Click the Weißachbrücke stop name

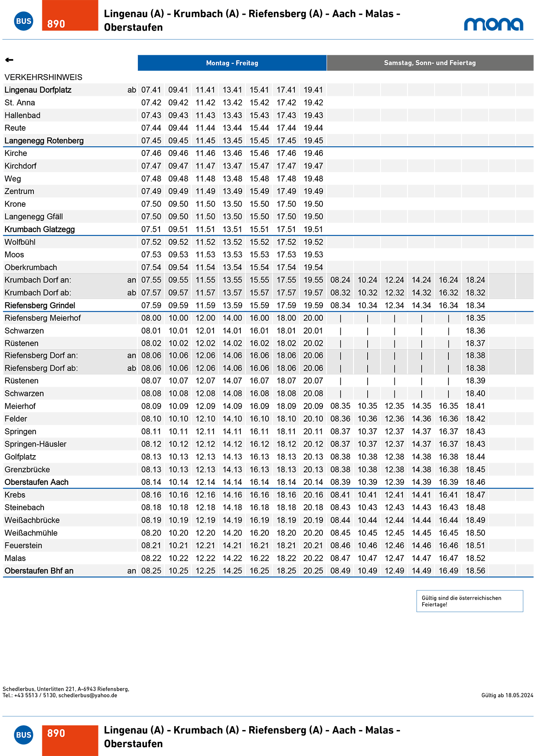click(32, 520)
